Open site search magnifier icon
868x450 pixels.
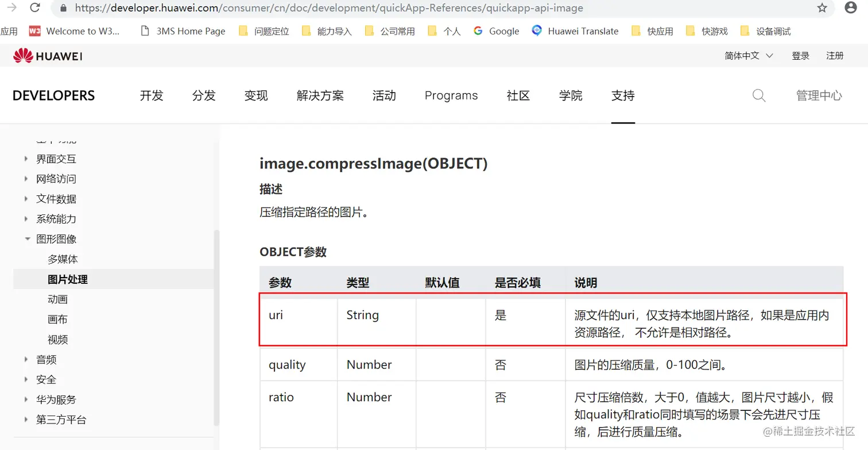(x=759, y=95)
